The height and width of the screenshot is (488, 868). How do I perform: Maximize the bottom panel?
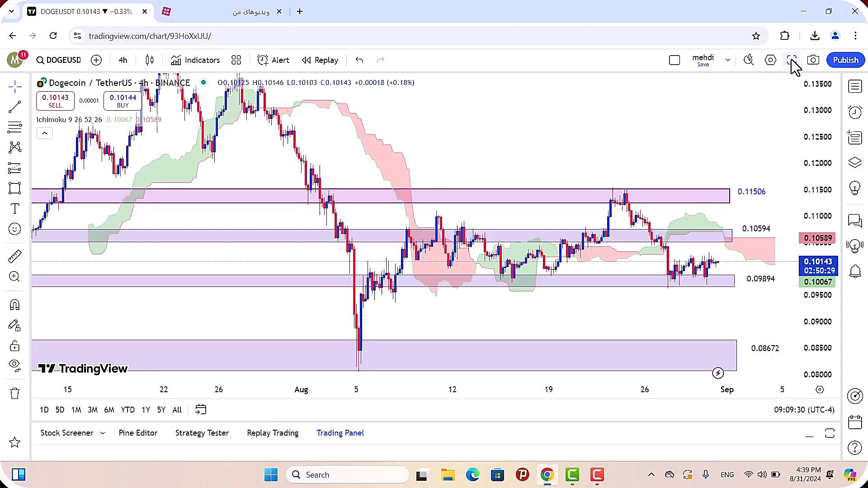830,433
